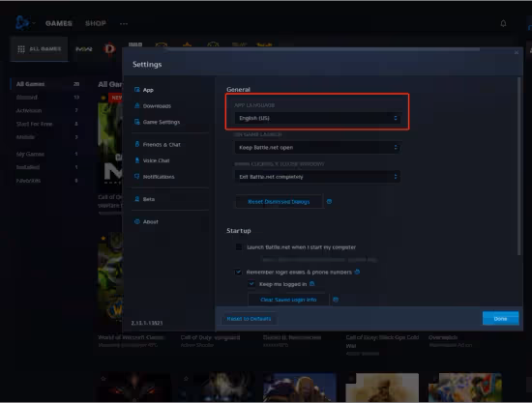This screenshot has height=403, width=532.
Task: Toggle the Keep me logged in checkbox
Action: point(251,284)
